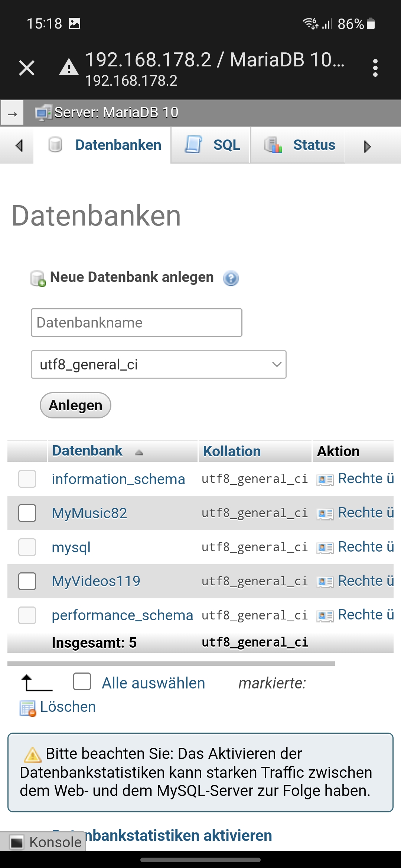Sort by the Datenbank column header
Viewport: 401px width, 868px height.
[x=87, y=451]
